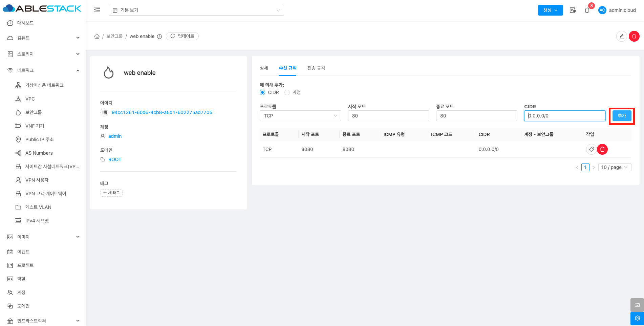Switch to the 전송 규칙 tab
644x326 pixels.
coord(316,68)
